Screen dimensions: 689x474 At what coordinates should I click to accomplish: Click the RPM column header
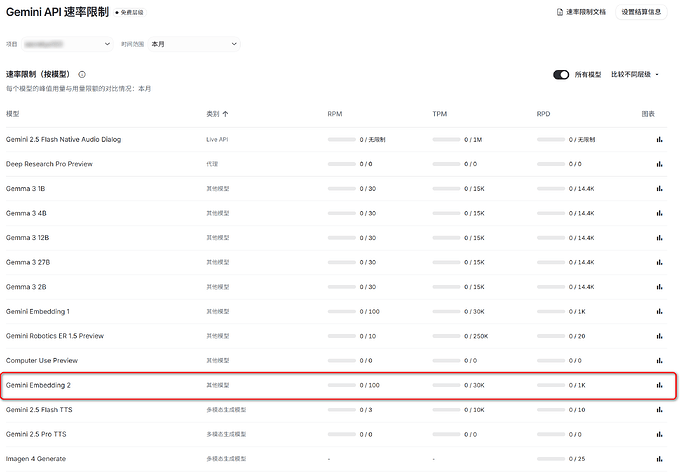[x=334, y=114]
